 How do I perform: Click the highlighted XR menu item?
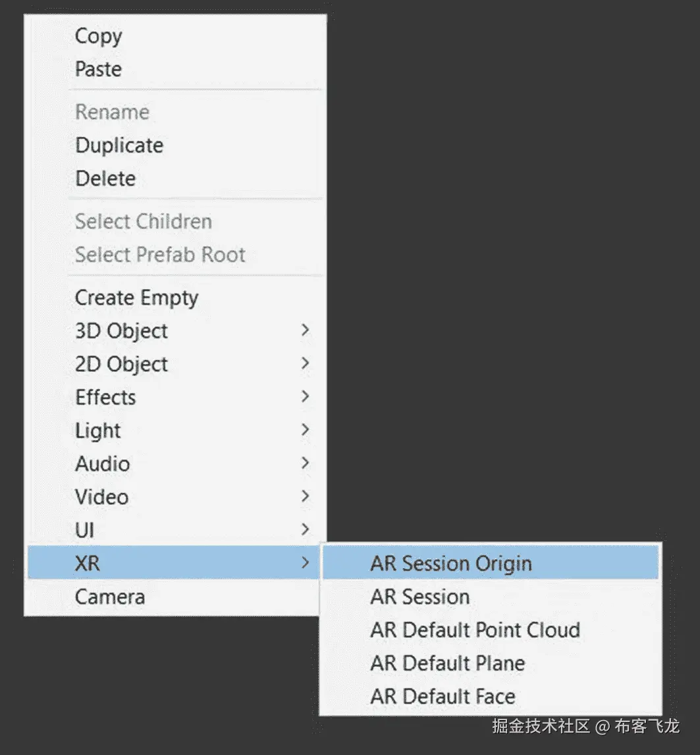pos(88,563)
